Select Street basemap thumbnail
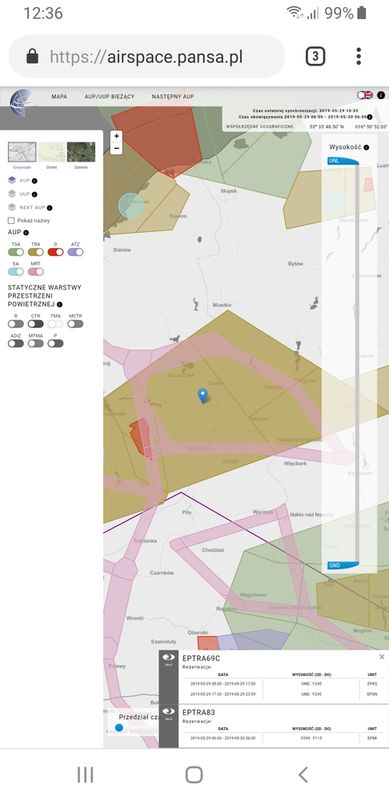This screenshot has width=389, height=800. click(x=52, y=152)
